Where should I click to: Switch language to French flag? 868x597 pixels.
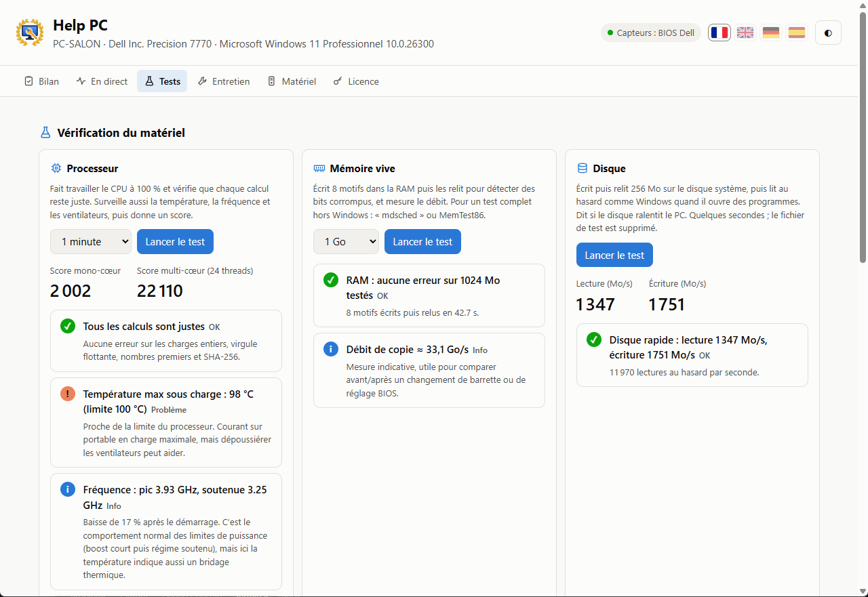719,33
